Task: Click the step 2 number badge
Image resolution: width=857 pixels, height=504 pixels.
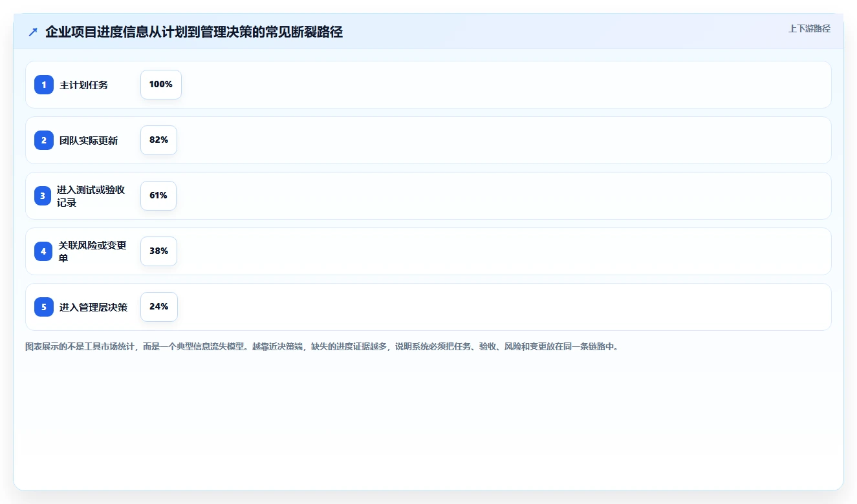Action: tap(44, 140)
